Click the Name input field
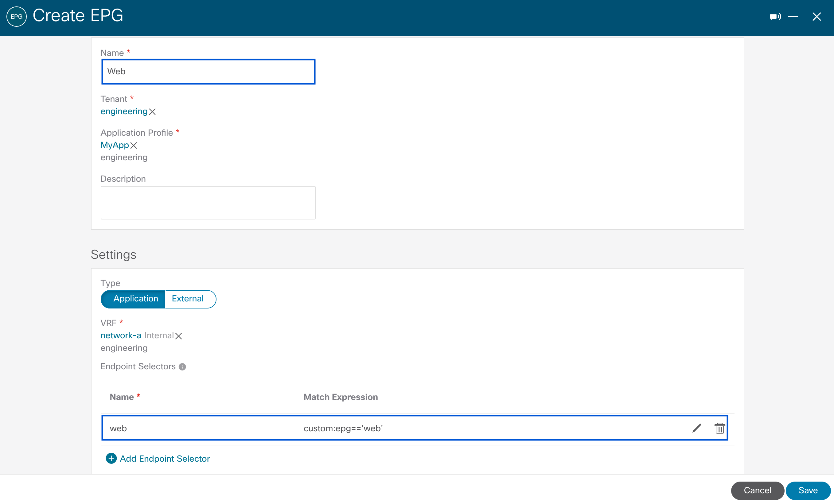 208,72
